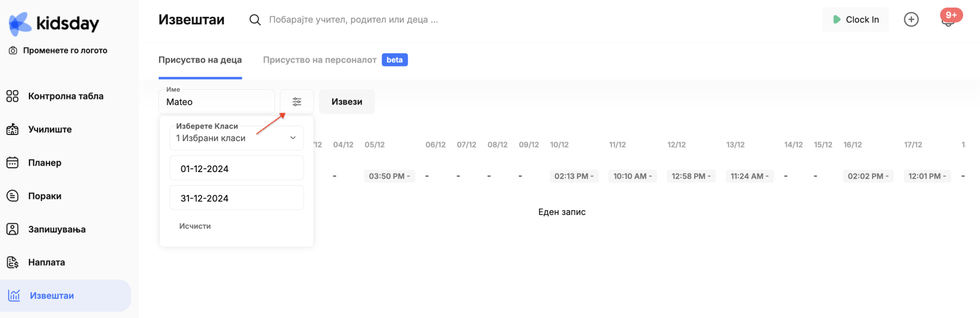Edit the start date 01-12-2024 field
Screen dimensions: 980x318
tap(236, 169)
